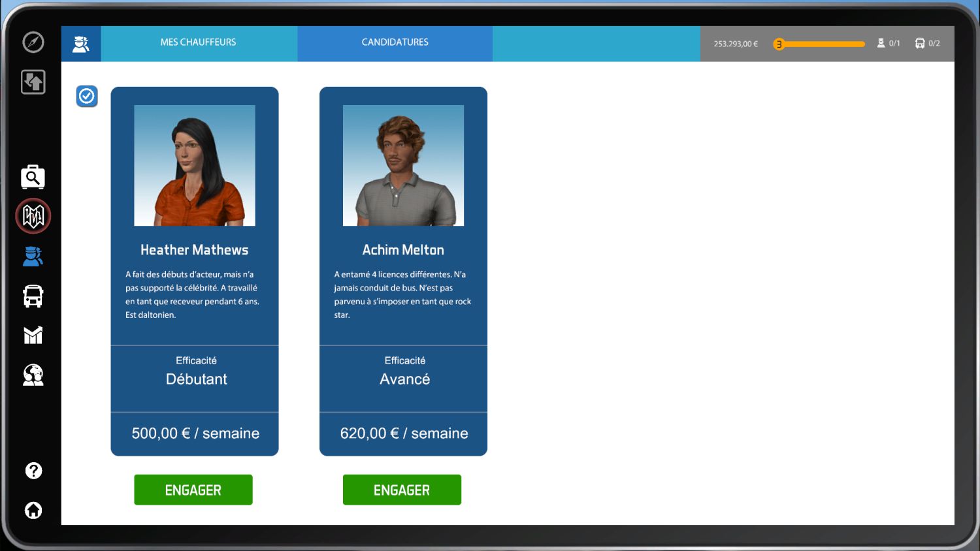Click Achim Melton biography text
The height and width of the screenshot is (551, 980).
tap(402, 294)
